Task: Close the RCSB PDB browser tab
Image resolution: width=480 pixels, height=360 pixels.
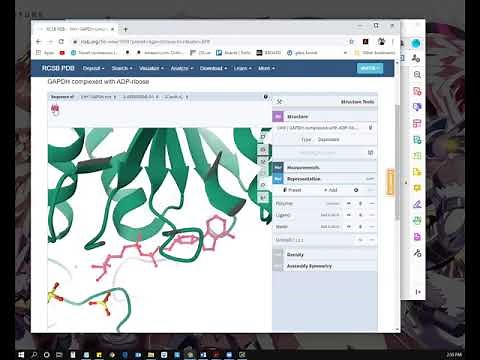Action: click(112, 29)
